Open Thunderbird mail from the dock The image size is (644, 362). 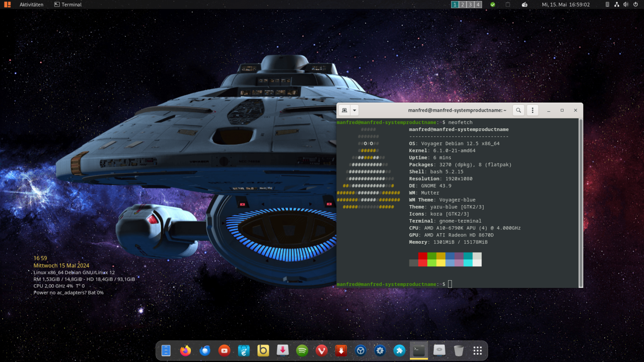click(205, 351)
